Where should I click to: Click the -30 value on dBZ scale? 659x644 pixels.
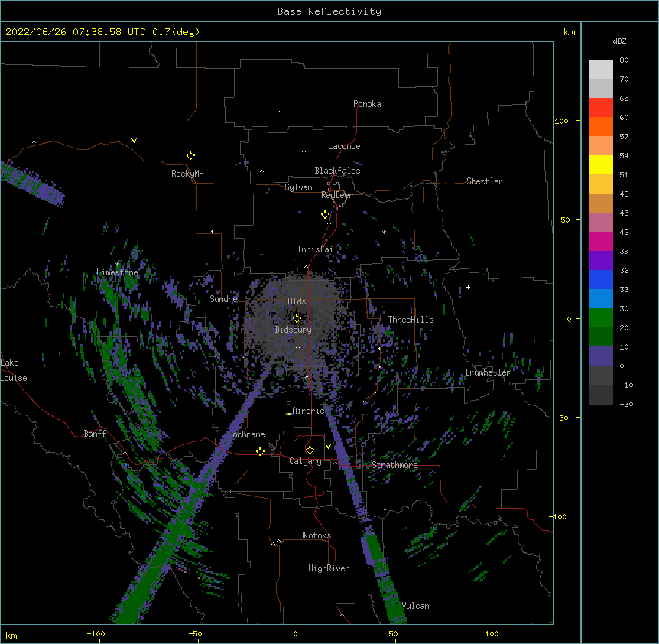tap(626, 404)
